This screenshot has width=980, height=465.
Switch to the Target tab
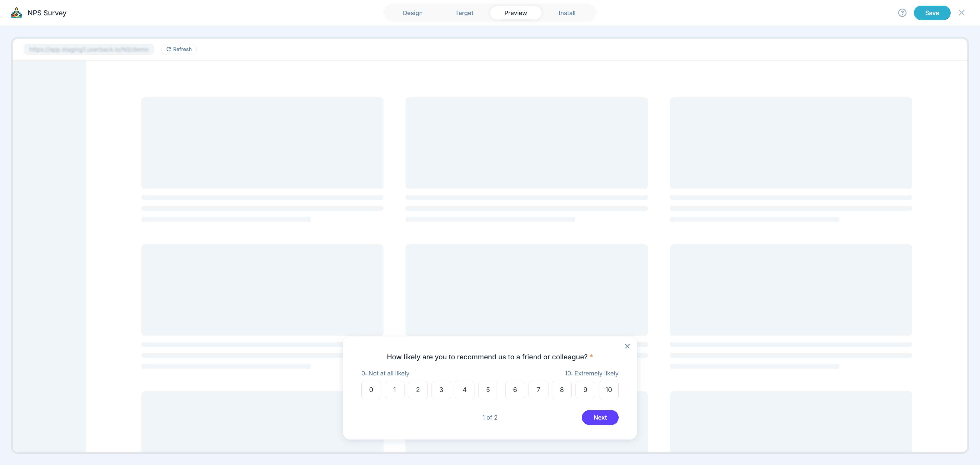click(x=464, y=13)
